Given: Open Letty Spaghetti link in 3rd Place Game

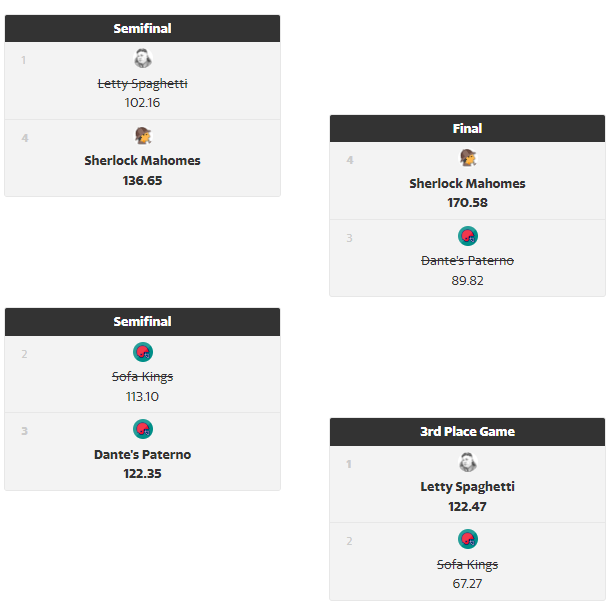Looking at the screenshot, I should pyautogui.click(x=467, y=487).
